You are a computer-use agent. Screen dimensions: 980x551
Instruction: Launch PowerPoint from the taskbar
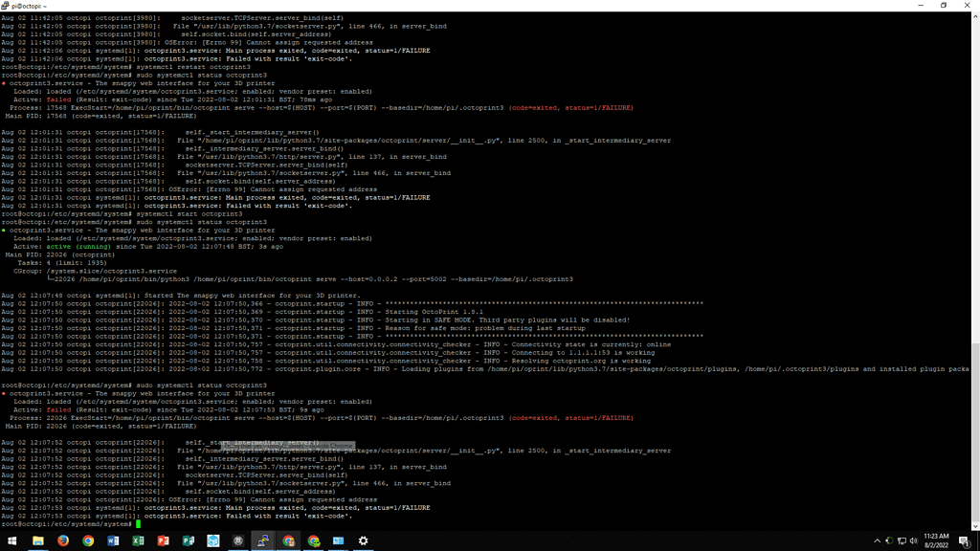(163, 540)
